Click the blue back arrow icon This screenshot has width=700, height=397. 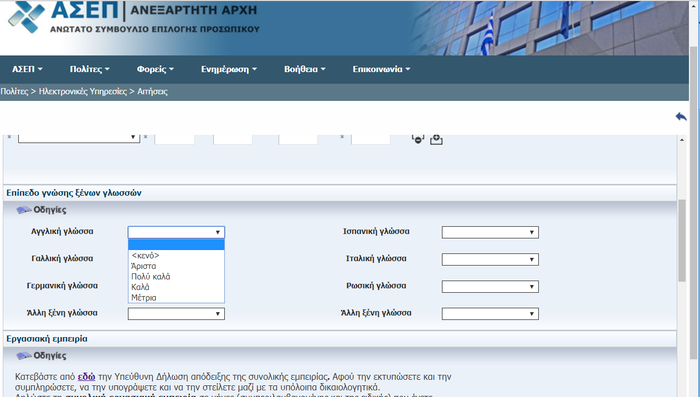(x=681, y=117)
